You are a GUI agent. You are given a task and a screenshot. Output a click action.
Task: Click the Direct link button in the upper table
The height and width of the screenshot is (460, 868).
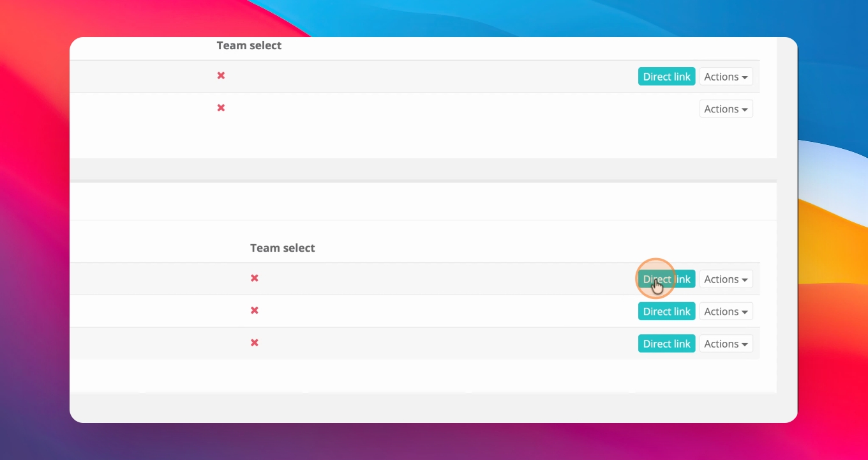pyautogui.click(x=667, y=77)
